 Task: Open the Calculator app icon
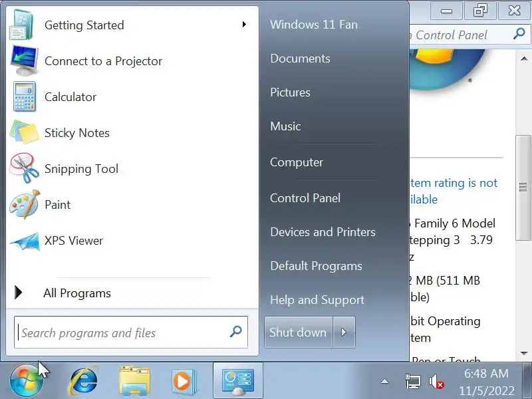pos(24,96)
